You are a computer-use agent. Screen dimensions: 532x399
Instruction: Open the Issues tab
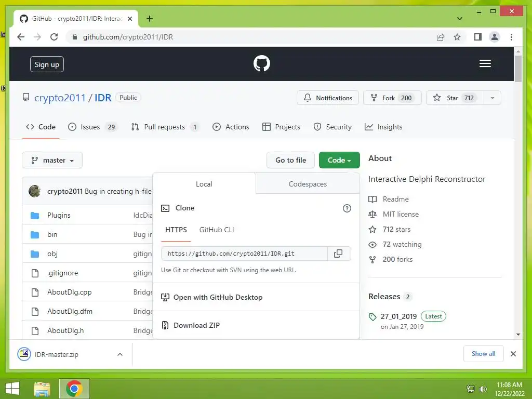pos(92,127)
